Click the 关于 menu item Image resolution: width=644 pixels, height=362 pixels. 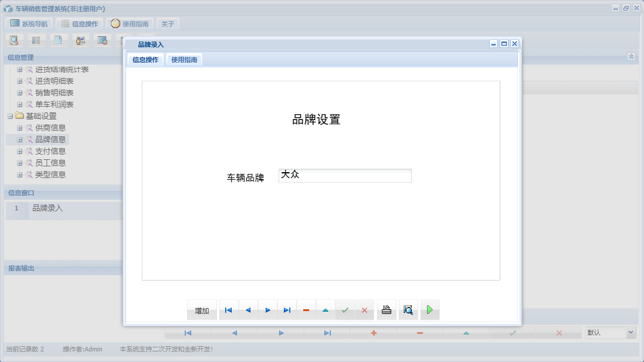point(167,23)
